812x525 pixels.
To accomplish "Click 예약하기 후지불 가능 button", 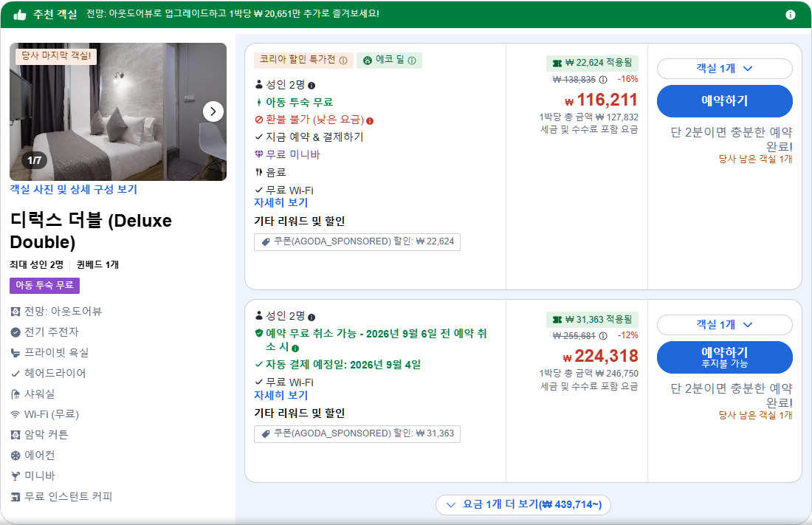I will coord(724,357).
